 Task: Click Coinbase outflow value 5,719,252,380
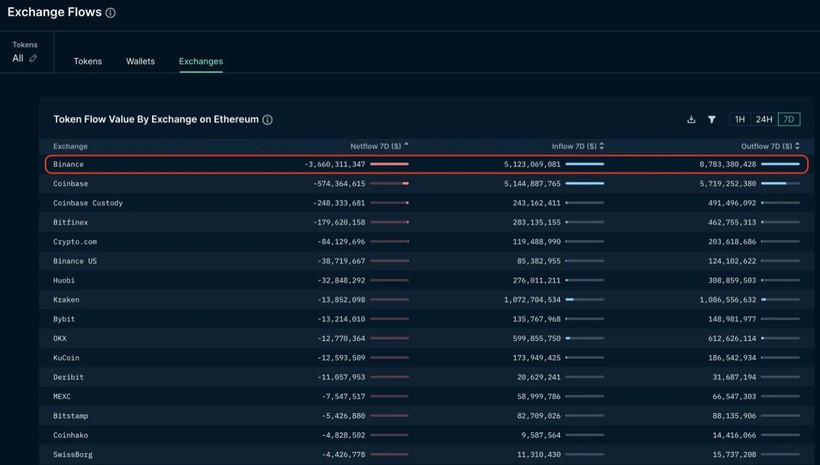coord(727,184)
